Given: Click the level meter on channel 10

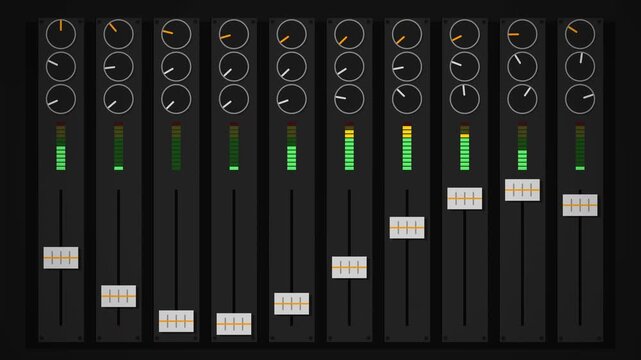Looking at the screenshot, I should pos(580,146).
